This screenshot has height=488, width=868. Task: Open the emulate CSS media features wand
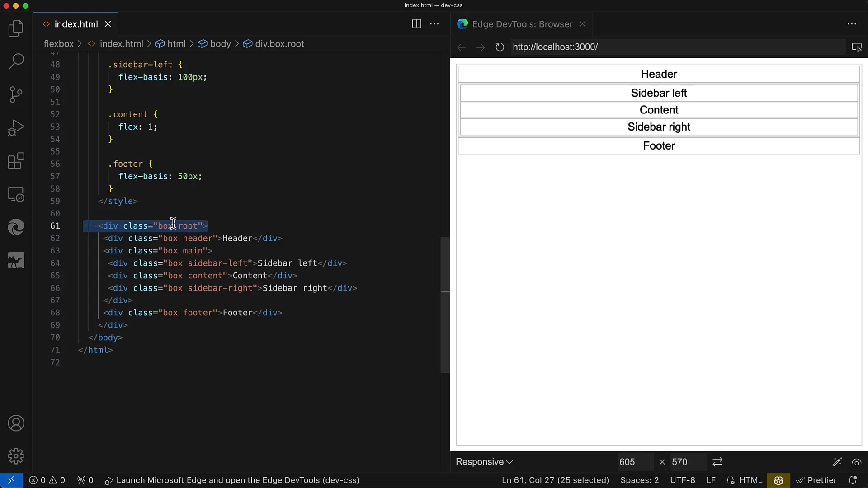click(837, 462)
